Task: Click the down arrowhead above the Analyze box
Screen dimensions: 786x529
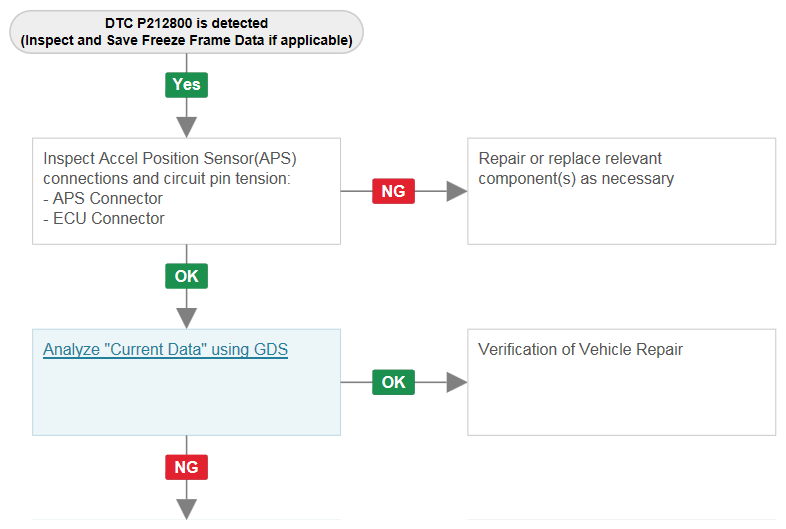Action: pyautogui.click(x=186, y=318)
